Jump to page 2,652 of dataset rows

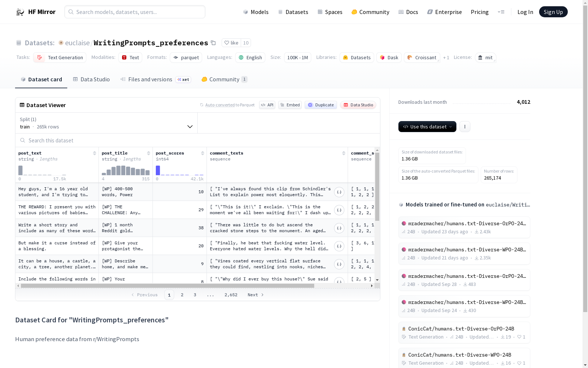click(x=231, y=295)
